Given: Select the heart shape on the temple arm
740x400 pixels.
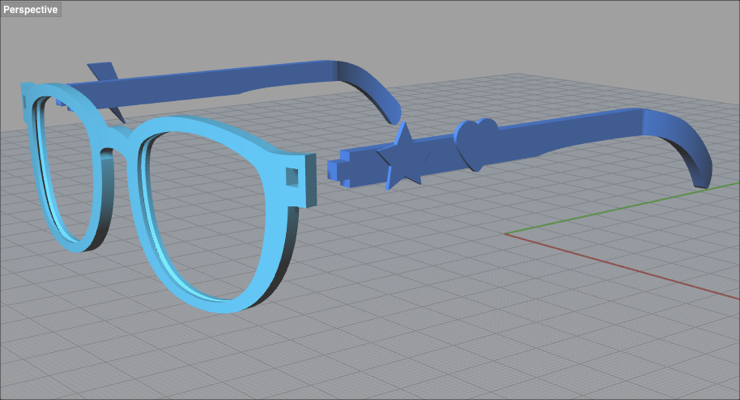Looking at the screenshot, I should 477,144.
